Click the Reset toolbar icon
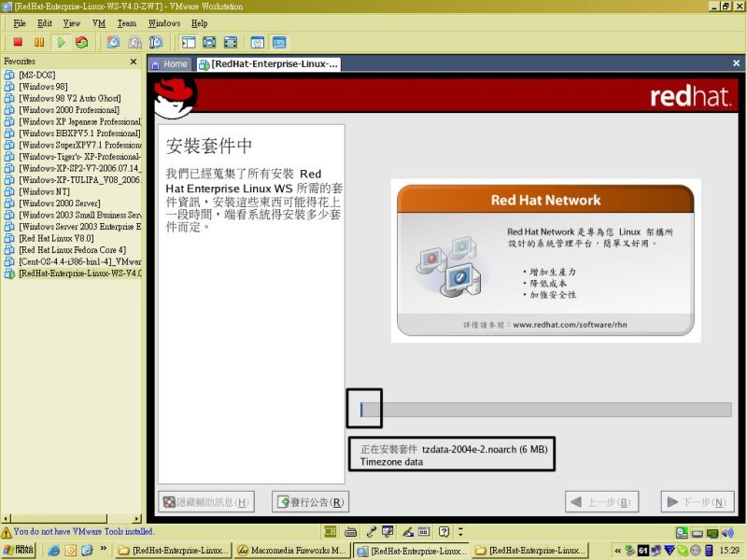This screenshot has height=560, width=747. coord(82,42)
